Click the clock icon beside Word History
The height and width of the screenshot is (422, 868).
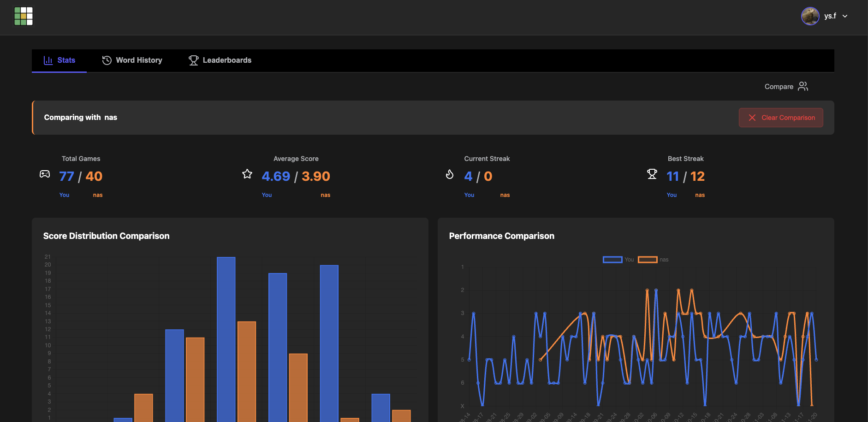coord(107,60)
